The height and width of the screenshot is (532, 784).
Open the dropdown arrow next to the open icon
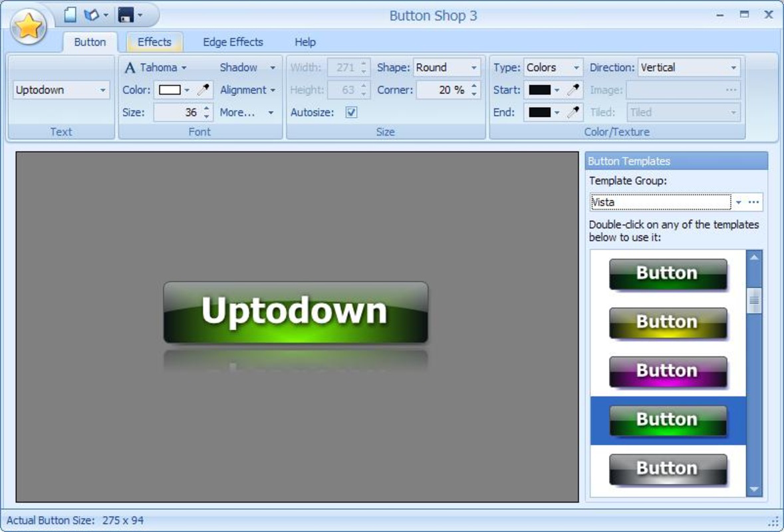(x=106, y=15)
